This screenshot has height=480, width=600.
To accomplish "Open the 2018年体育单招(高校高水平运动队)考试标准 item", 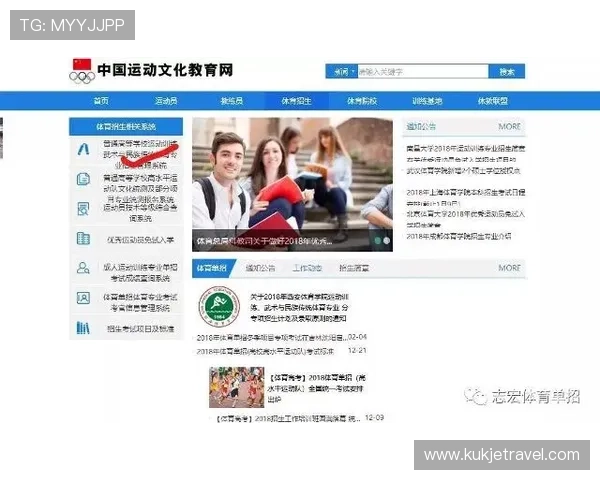I will pos(265,351).
